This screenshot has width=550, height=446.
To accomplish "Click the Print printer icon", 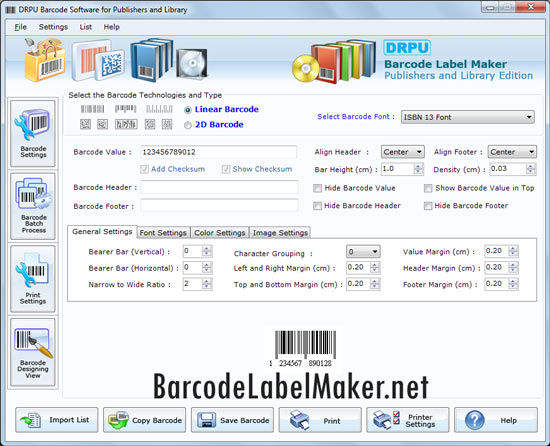I will 300,420.
